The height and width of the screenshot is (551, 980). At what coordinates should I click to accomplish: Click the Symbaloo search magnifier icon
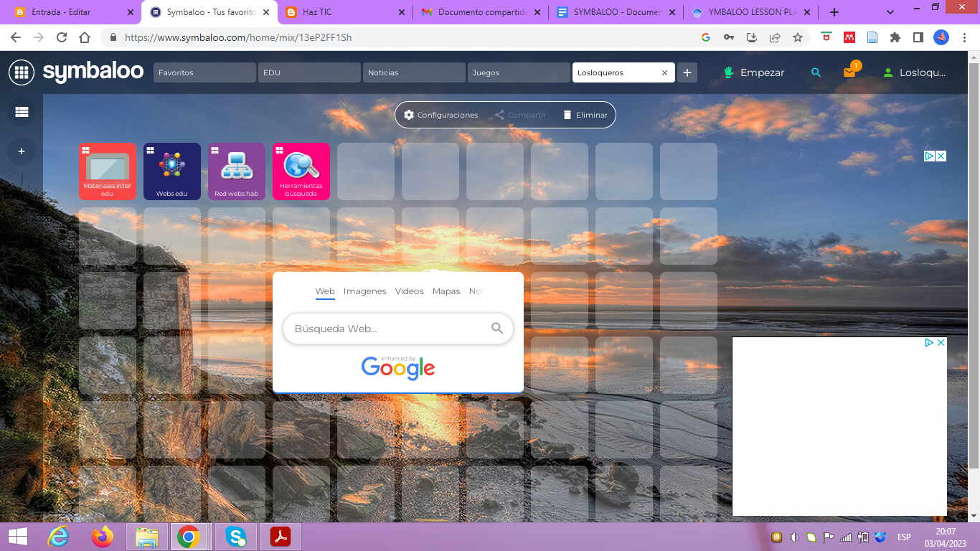(x=816, y=72)
